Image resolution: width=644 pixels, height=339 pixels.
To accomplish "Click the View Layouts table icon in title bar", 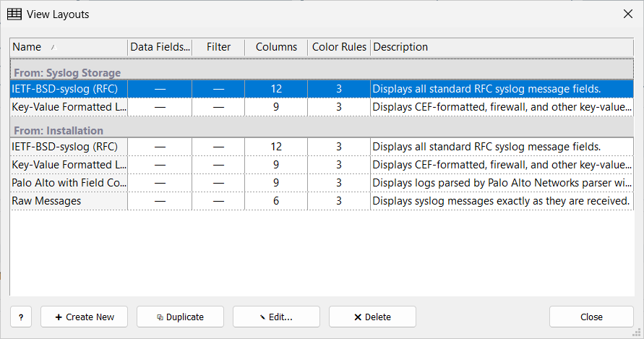I will pos(14,14).
